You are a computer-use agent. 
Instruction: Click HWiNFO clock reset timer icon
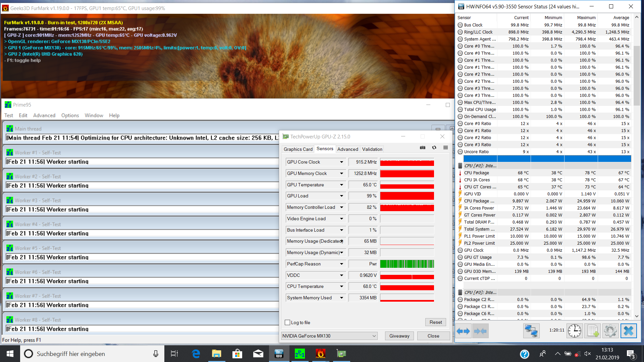point(575,331)
